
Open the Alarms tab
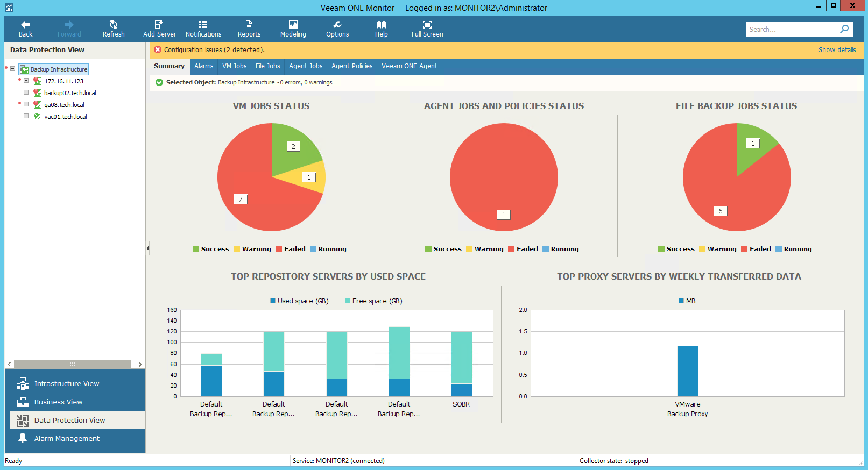204,66
